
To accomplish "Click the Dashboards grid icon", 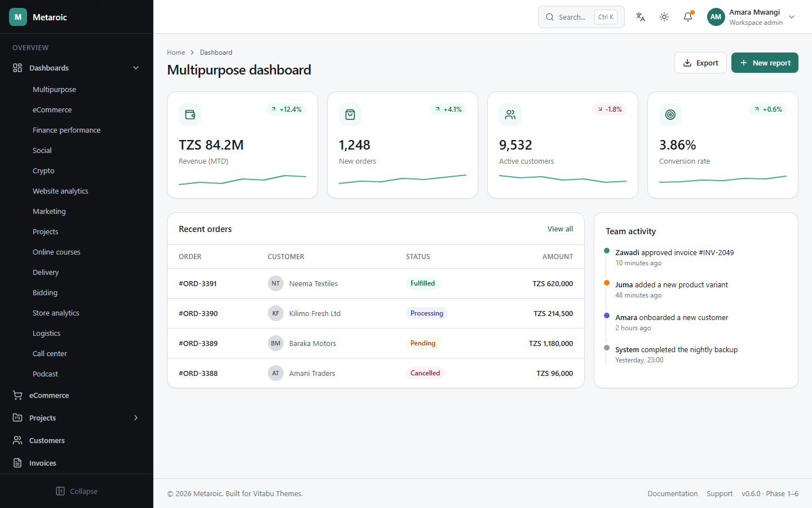I will point(17,68).
